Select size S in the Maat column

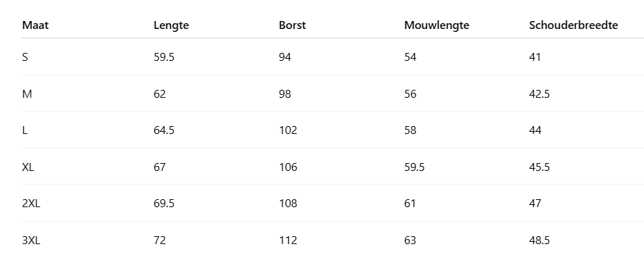25,57
